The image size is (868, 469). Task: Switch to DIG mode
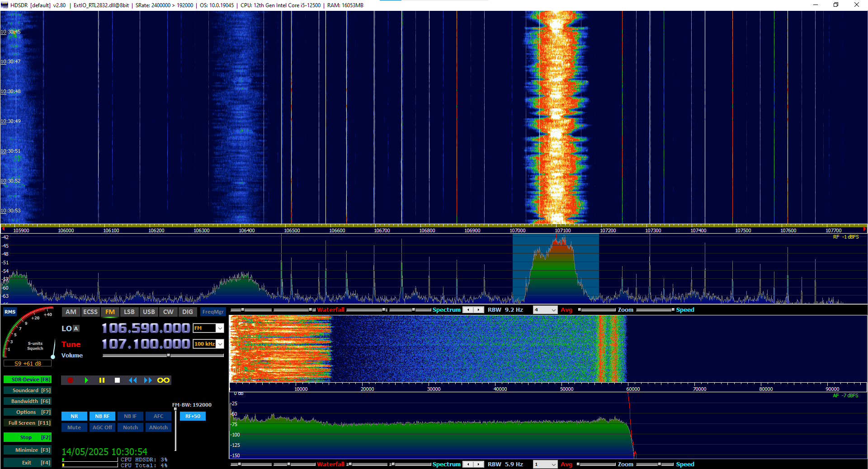point(187,312)
